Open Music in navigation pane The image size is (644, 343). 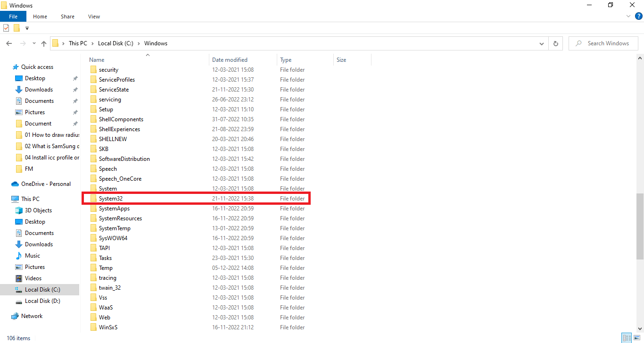click(32, 256)
